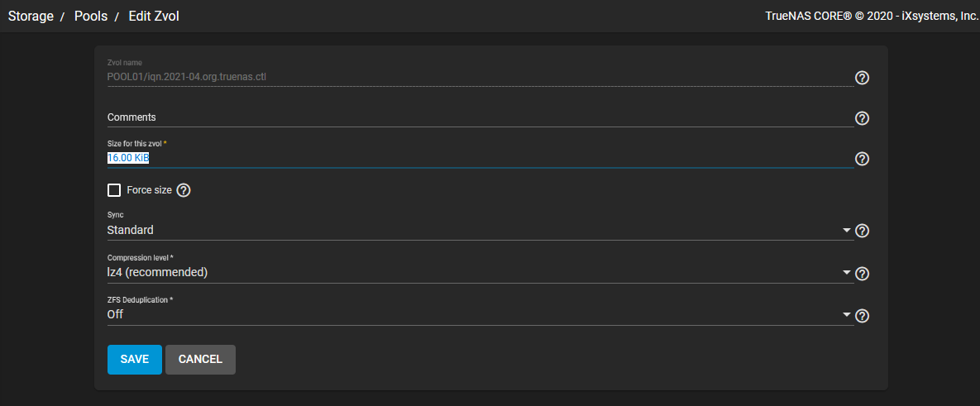The width and height of the screenshot is (980, 406).
Task: Select the Edit Zvol breadcrumb item
Action: [154, 17]
